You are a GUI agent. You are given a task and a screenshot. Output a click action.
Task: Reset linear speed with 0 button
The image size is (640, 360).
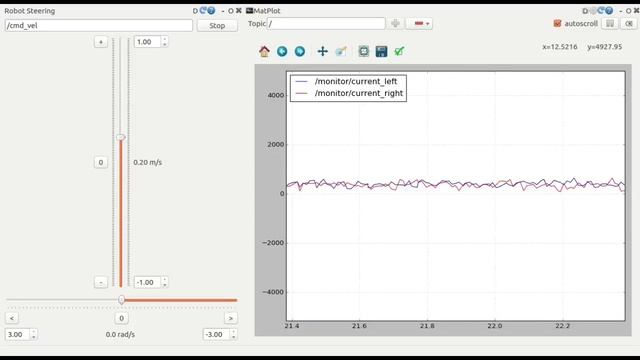[101, 162]
